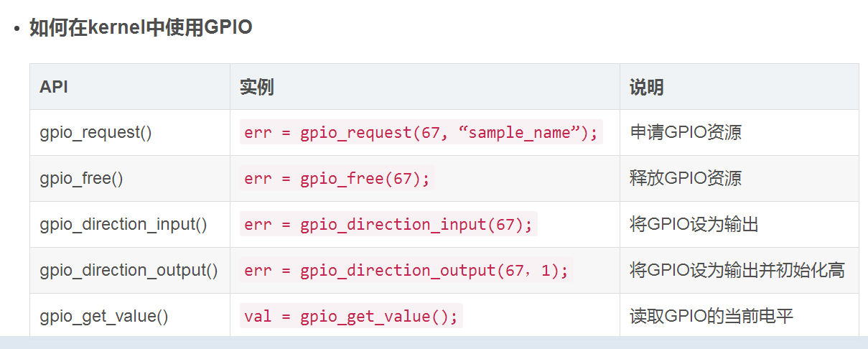Click the 将GPIO设为输出并初始化高 description
This screenshot has height=349, width=868.
(737, 271)
